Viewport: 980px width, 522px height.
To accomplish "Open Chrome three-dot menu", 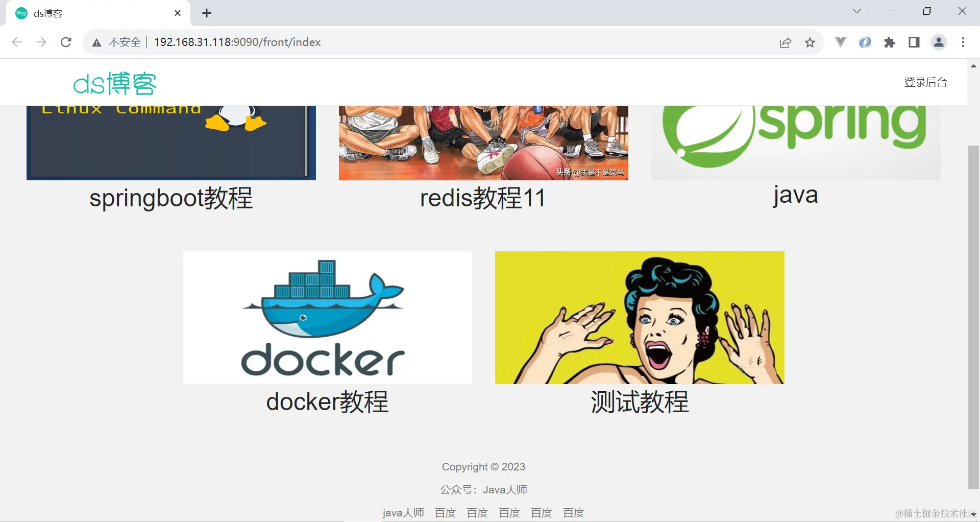I will coord(963,42).
